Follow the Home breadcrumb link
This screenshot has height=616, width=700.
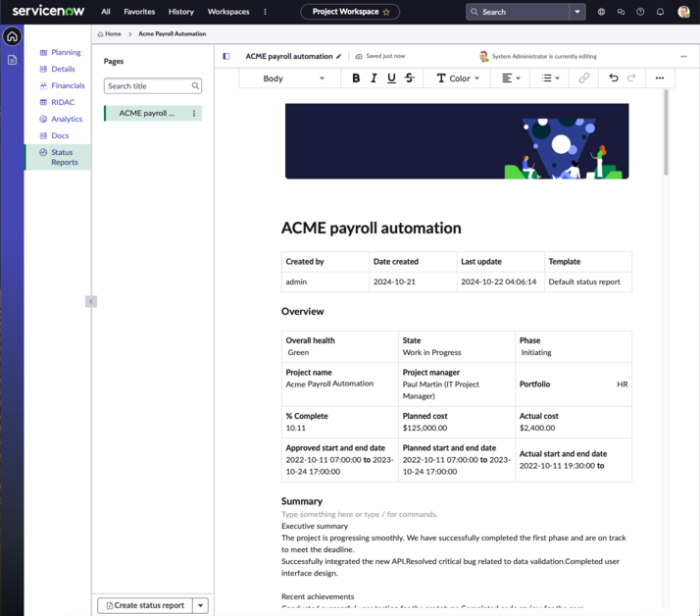click(x=110, y=34)
